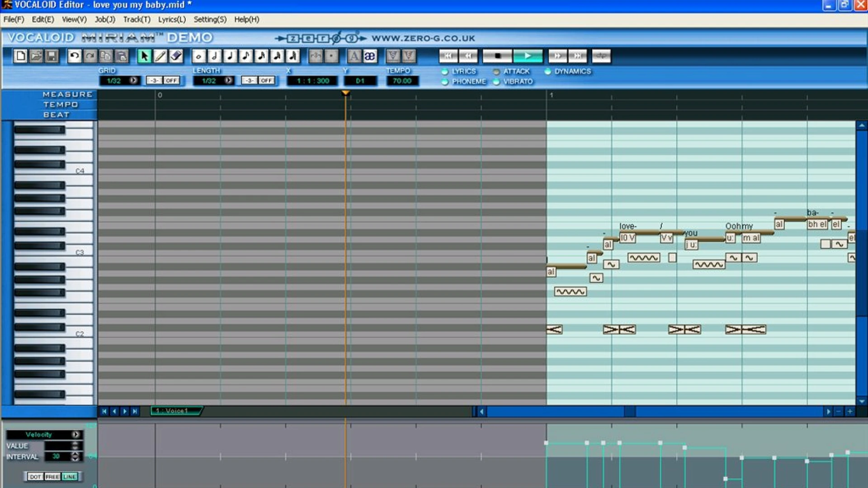868x488 pixels.
Task: Click the second V-shaped toolbar icon
Action: 409,56
